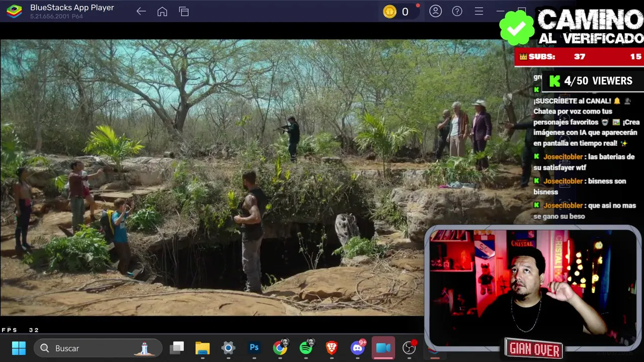Click the '4/50 VIEWERS' counter text
The width and height of the screenshot is (644, 362).
click(x=598, y=81)
